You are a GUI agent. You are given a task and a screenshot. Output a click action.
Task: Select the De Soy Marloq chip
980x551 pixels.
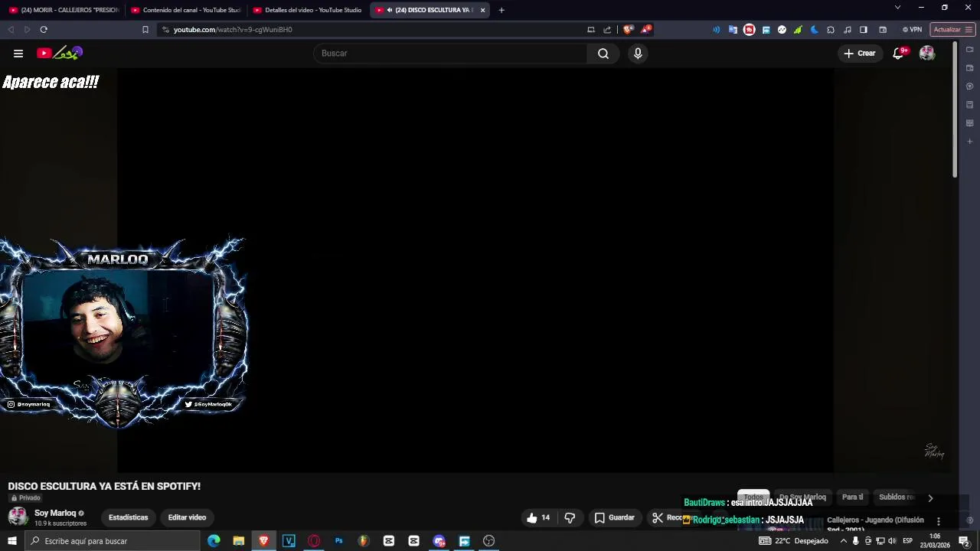pos(802,497)
